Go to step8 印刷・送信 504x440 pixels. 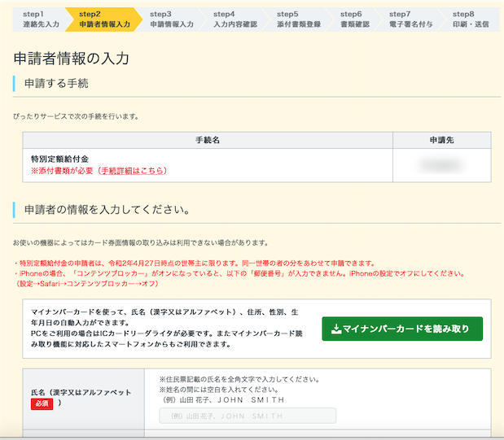pyautogui.click(x=469, y=19)
